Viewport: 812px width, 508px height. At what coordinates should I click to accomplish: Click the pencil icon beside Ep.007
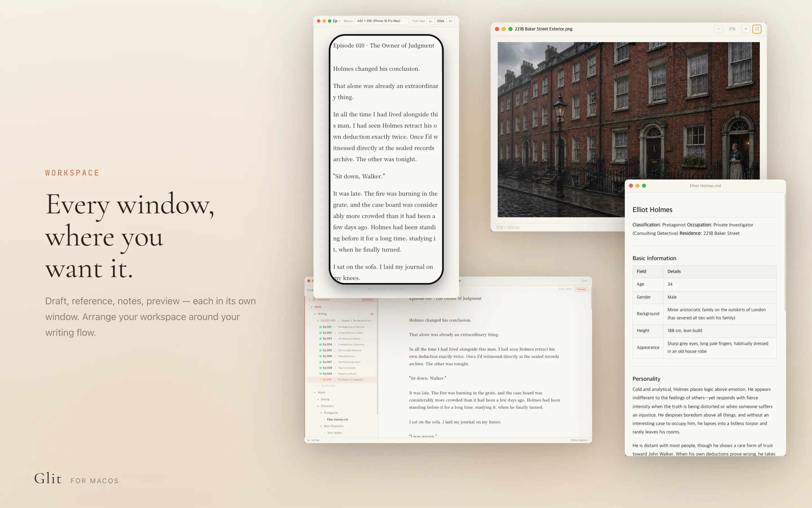coord(335,362)
